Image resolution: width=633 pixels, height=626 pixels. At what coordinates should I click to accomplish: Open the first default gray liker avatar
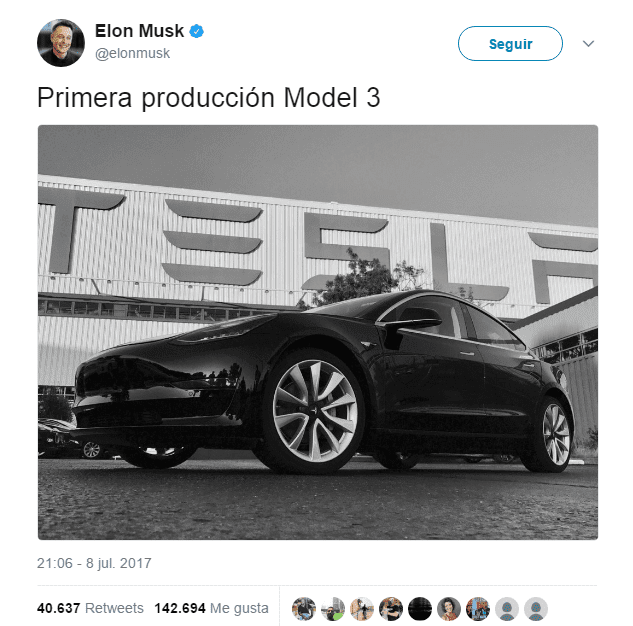click(507, 609)
